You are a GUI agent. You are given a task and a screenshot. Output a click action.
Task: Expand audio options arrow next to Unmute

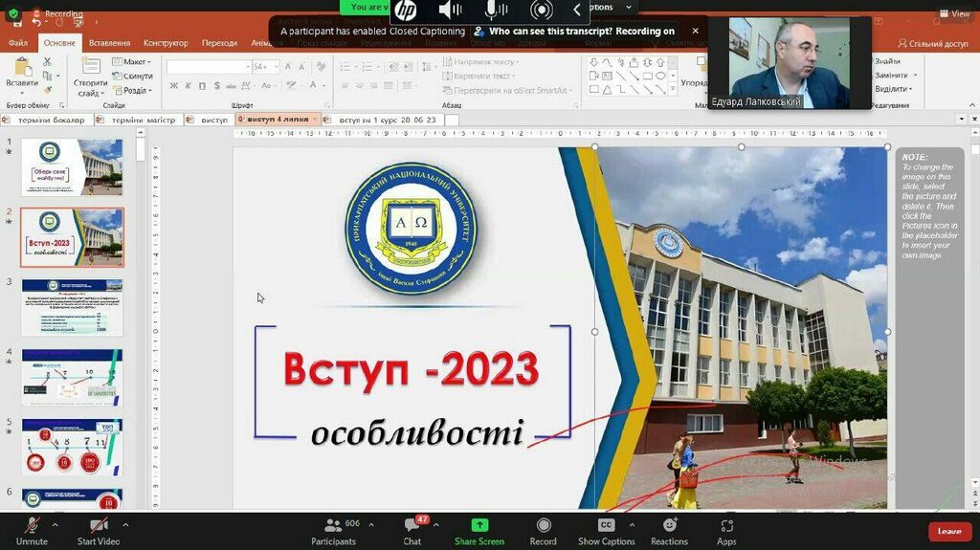point(55,524)
